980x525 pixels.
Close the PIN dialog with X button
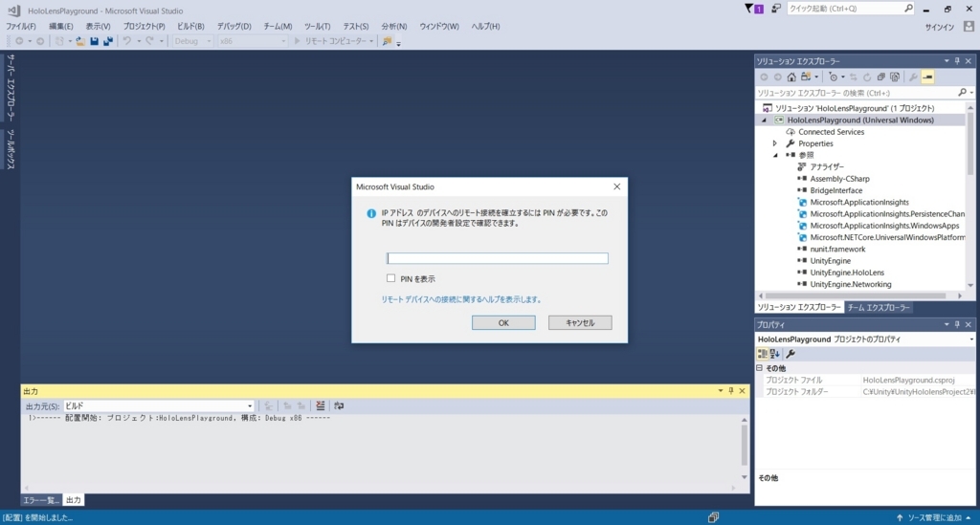[x=617, y=186]
